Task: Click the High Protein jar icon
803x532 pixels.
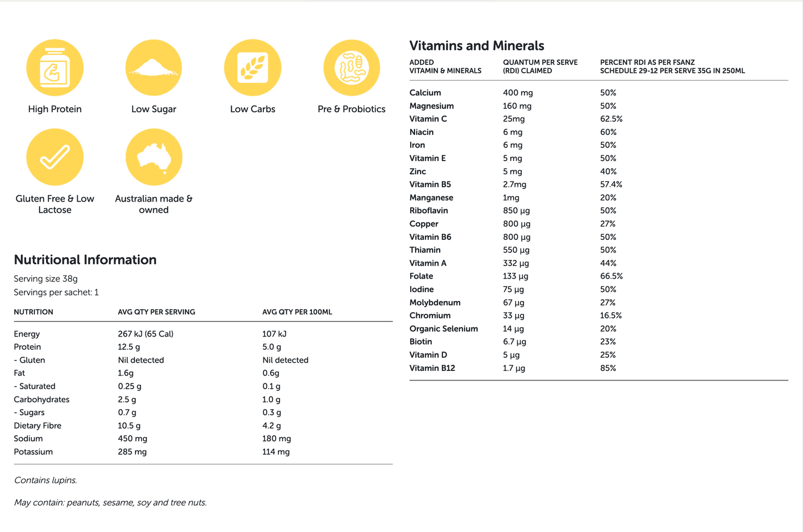Action: tap(55, 68)
